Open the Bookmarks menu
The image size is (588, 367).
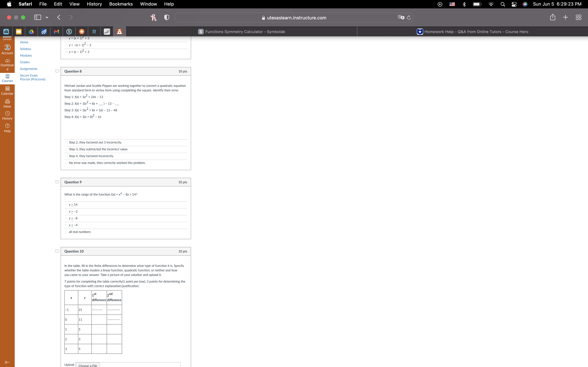point(121,4)
